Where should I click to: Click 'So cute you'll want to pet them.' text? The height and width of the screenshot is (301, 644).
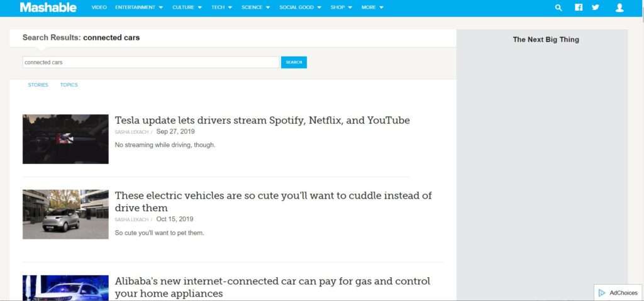pyautogui.click(x=159, y=233)
